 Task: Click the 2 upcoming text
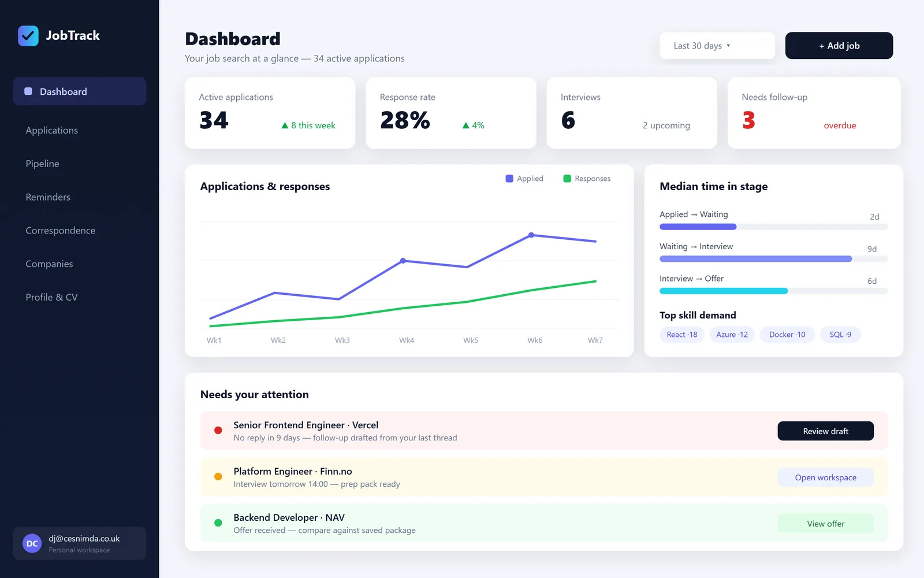pyautogui.click(x=666, y=125)
